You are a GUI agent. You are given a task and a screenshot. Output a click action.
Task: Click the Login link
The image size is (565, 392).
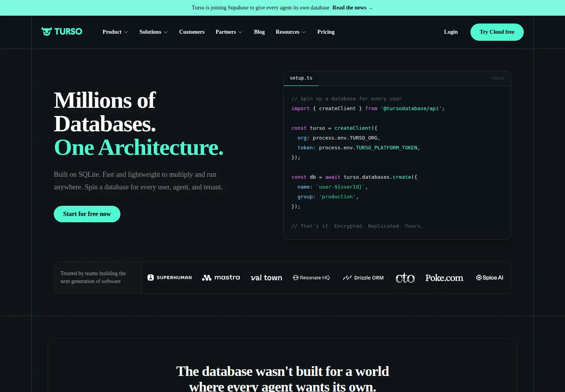451,32
